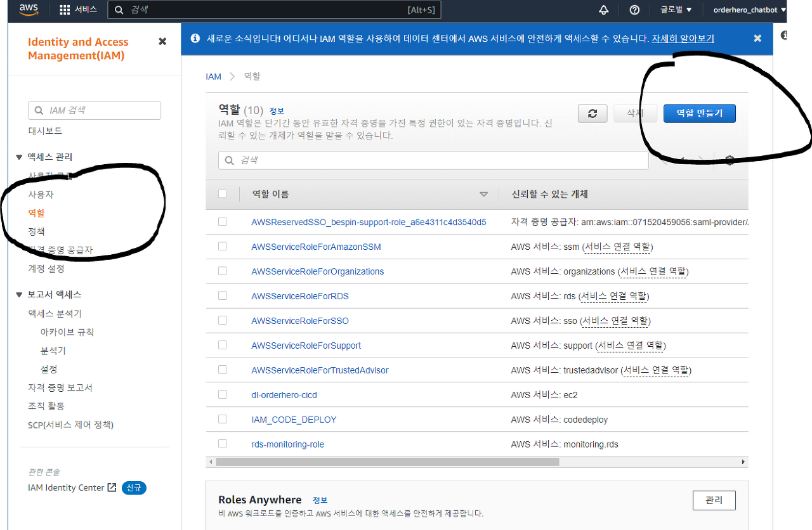Click the 관리 button in Roles Anywhere
The width and height of the screenshot is (812, 530).
[x=714, y=500]
